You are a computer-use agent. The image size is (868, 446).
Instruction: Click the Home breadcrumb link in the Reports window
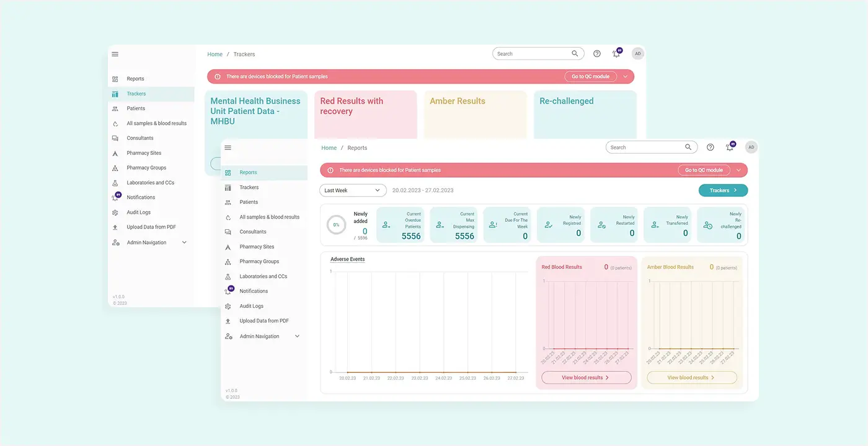point(329,148)
